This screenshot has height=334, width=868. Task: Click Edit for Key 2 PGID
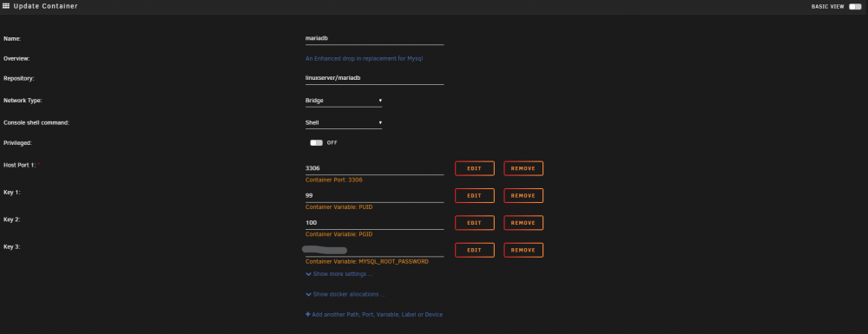click(x=475, y=223)
